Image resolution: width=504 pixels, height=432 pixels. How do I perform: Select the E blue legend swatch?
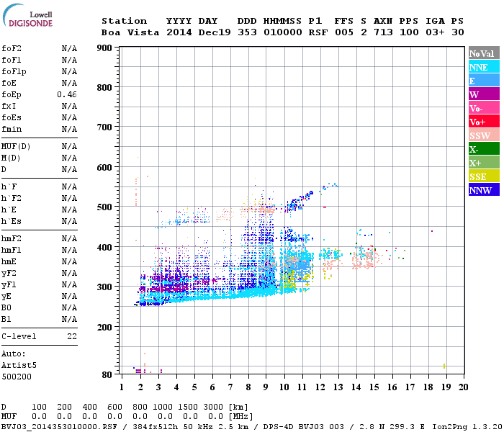pyautogui.click(x=484, y=81)
